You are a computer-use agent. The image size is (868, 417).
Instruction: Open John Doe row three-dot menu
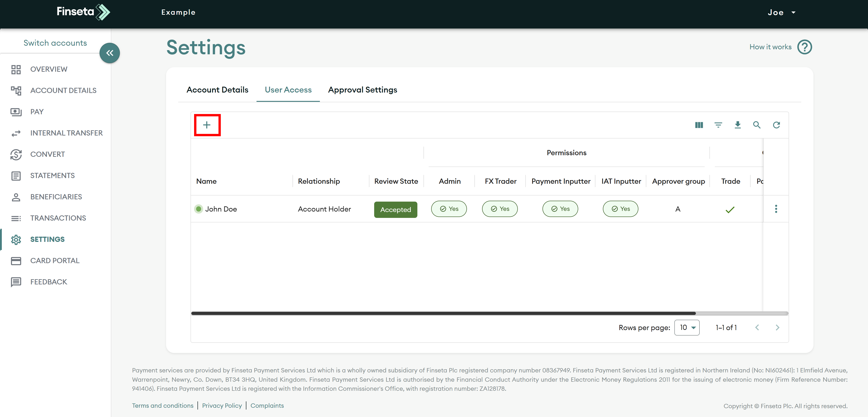(x=776, y=209)
